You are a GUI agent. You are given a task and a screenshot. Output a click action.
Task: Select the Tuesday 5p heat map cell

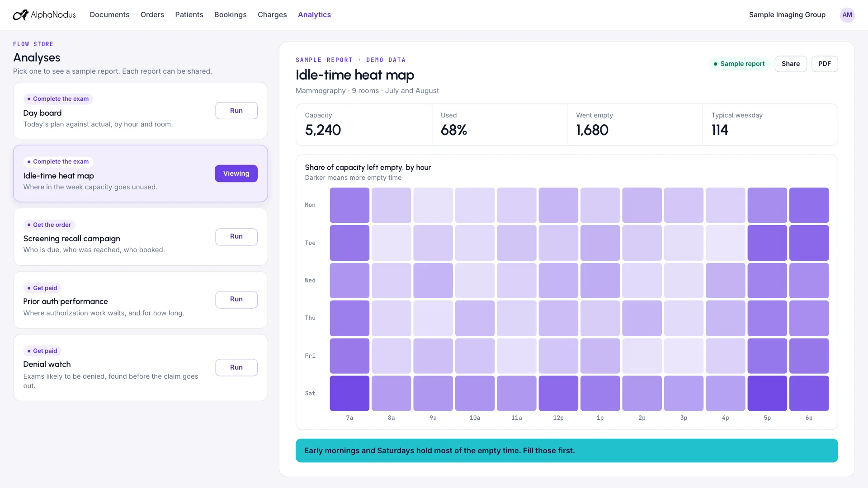click(767, 243)
